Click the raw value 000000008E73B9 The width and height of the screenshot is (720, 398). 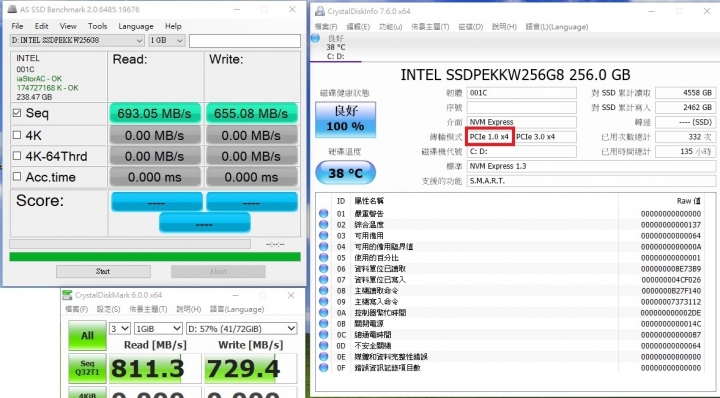pyautogui.click(x=671, y=269)
